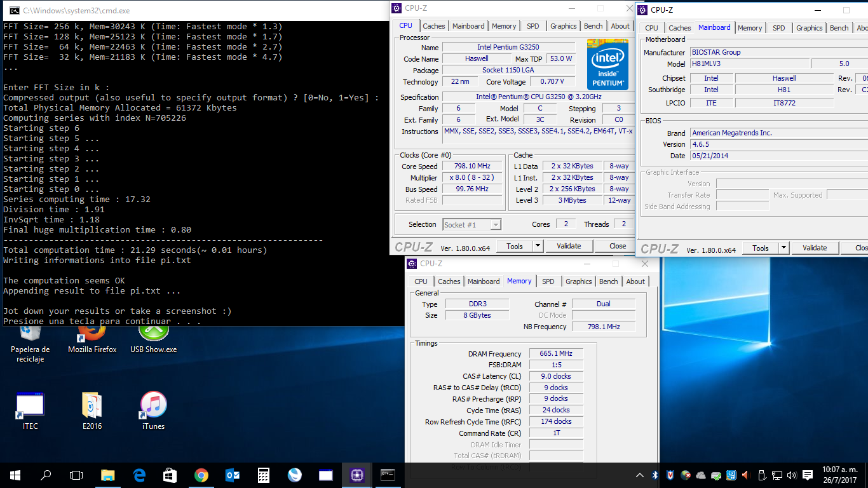Screen dimensions: 868x488
Task: Open the red speaker tray icon
Action: click(x=746, y=475)
